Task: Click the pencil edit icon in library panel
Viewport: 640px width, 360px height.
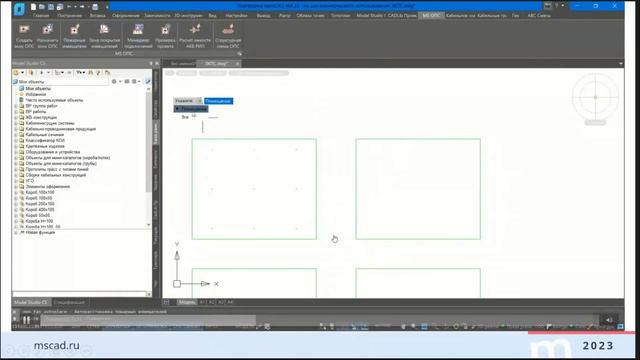Action: [148, 82]
